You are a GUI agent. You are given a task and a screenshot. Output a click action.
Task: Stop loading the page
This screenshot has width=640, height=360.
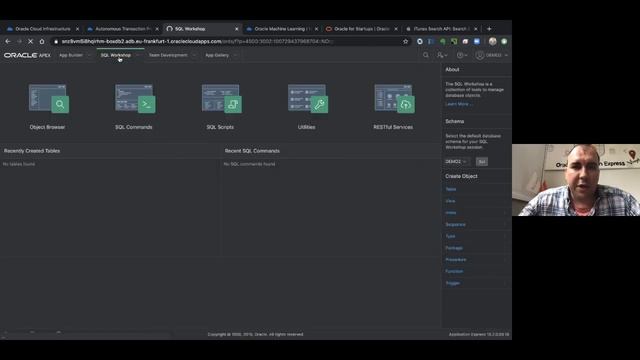31,41
